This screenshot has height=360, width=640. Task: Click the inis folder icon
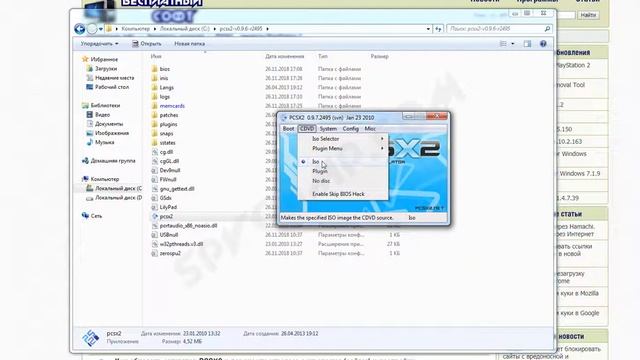point(154,78)
